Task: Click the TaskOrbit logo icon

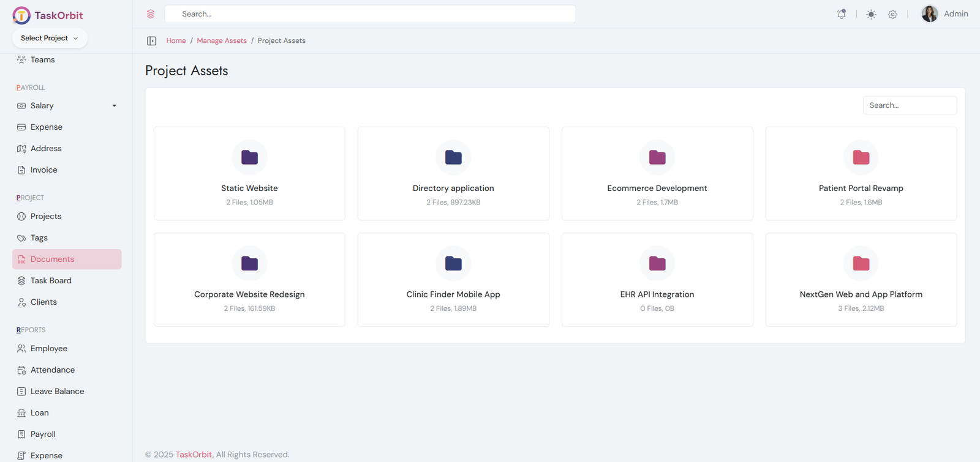Action: pyautogui.click(x=21, y=15)
